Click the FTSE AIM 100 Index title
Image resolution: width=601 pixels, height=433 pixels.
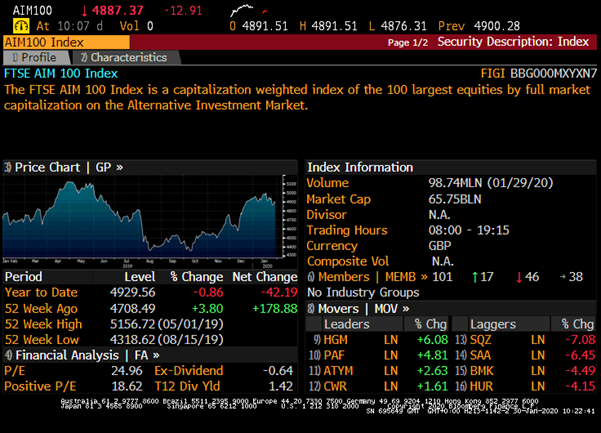(x=61, y=73)
